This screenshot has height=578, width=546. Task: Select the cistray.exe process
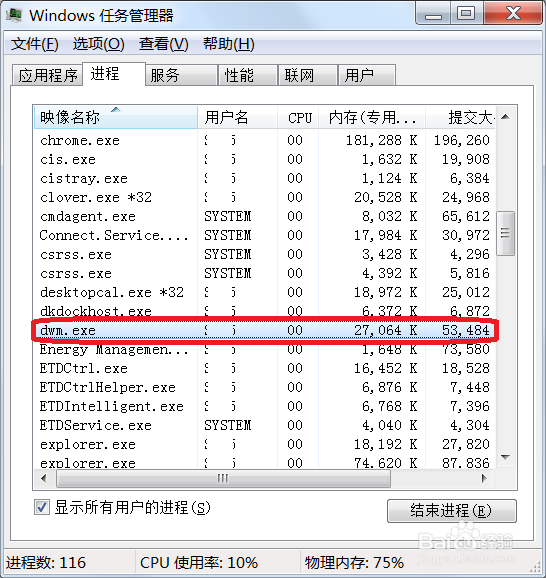tap(265, 178)
